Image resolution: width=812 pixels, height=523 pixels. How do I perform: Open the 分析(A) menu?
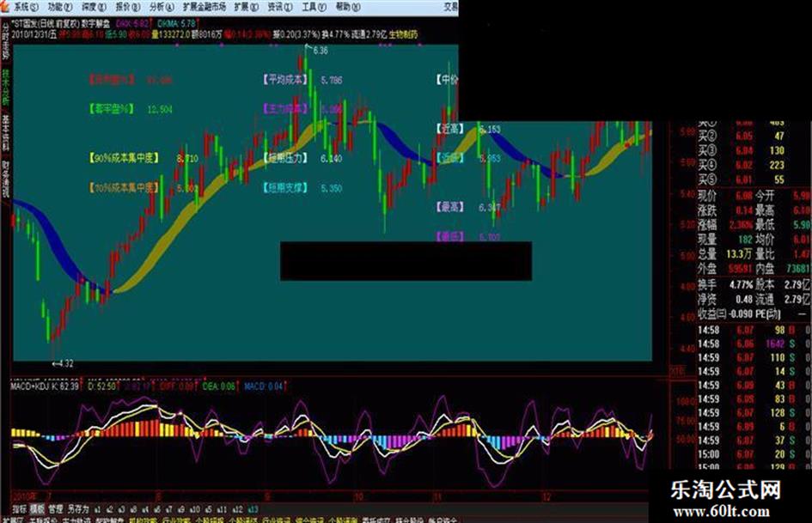pyautogui.click(x=162, y=7)
